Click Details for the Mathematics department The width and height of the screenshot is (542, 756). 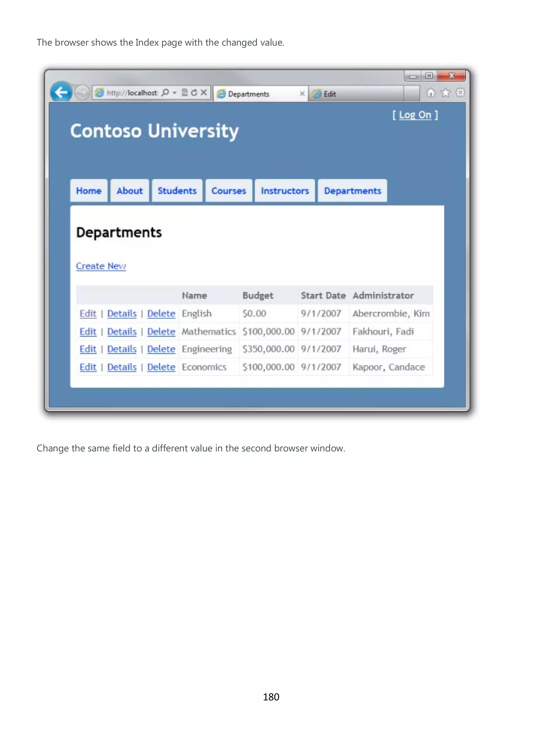click(122, 332)
